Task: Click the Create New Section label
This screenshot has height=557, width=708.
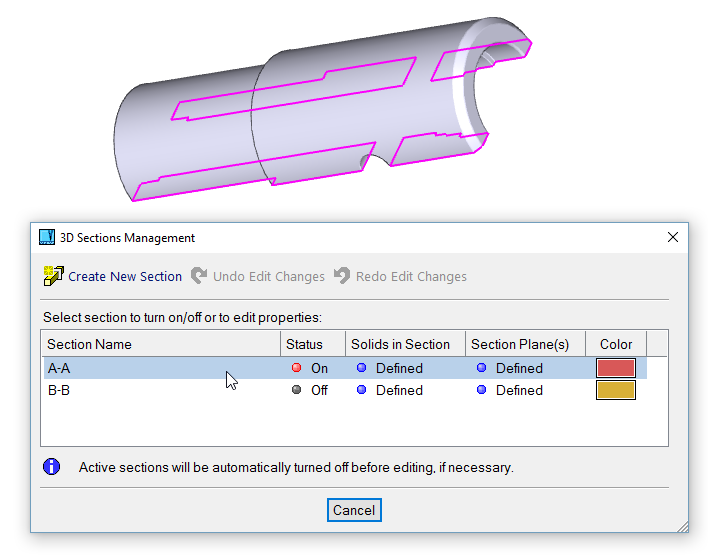Action: click(125, 276)
